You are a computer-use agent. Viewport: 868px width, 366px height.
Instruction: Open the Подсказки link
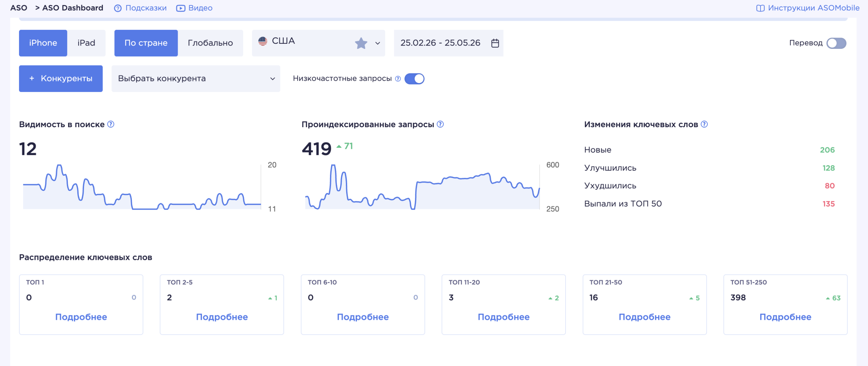click(x=146, y=8)
